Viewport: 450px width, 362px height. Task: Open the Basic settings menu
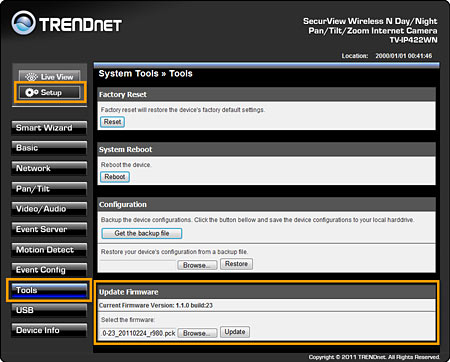click(x=49, y=148)
